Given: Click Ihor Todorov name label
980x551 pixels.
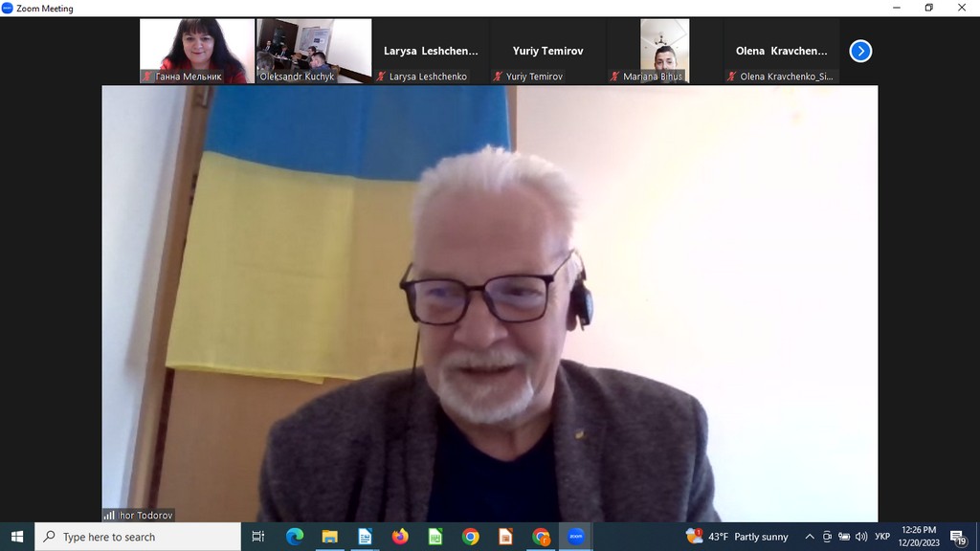Looking at the screenshot, I should 145,515.
